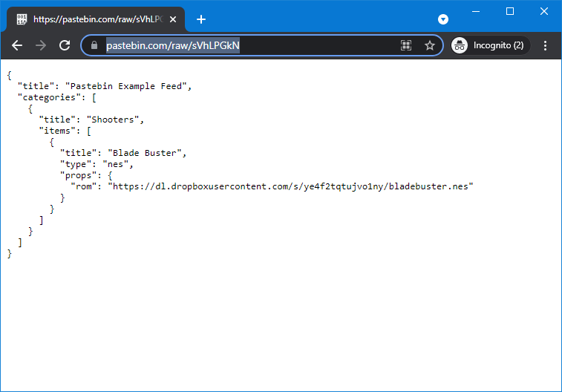Image resolution: width=562 pixels, height=392 pixels.
Task: Click the "nes" type value
Action: (115, 164)
